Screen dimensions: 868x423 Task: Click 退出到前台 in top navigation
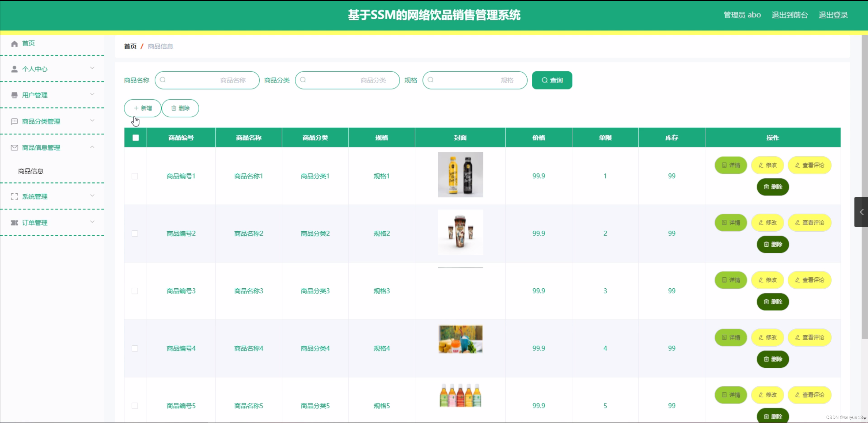tap(789, 15)
